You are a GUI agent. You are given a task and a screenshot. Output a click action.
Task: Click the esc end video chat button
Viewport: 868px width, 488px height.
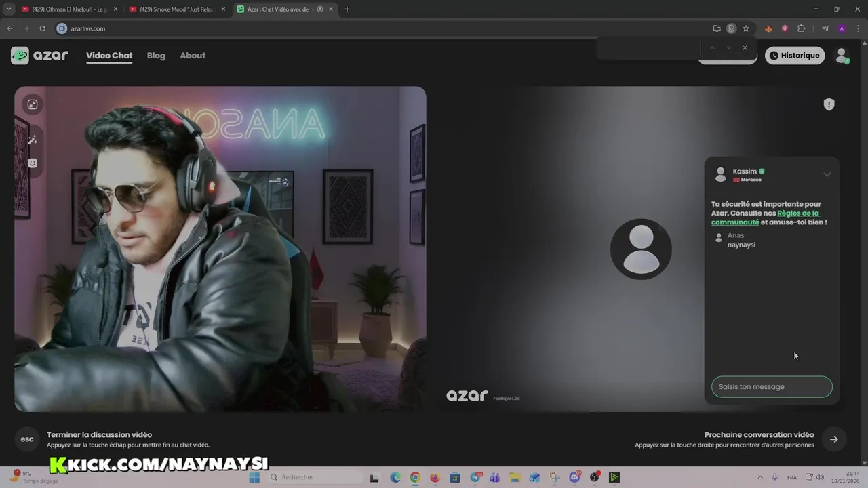[x=27, y=439]
